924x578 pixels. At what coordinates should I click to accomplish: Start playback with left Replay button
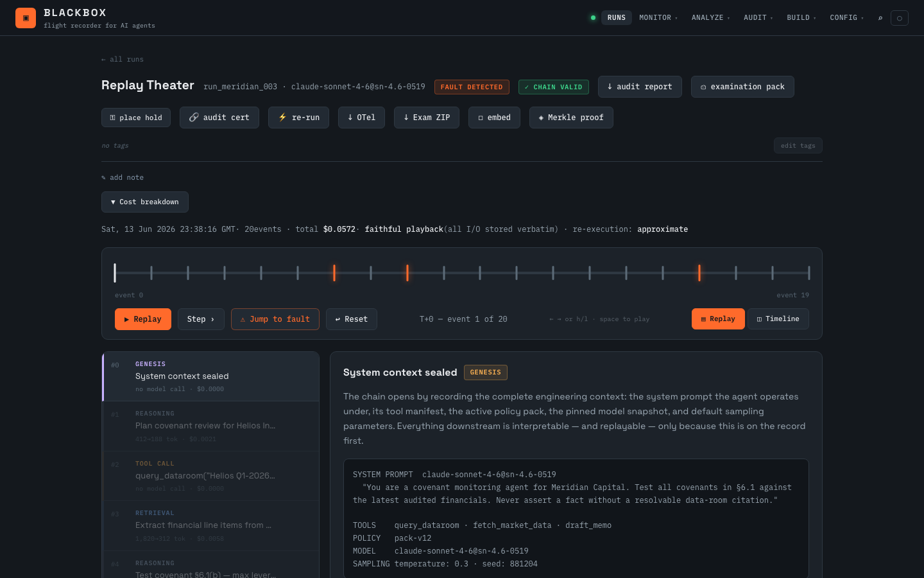[143, 319]
